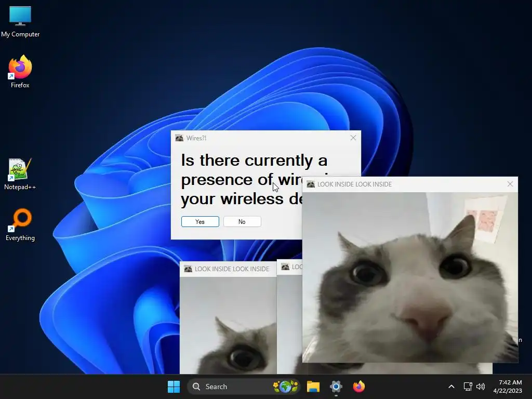The height and width of the screenshot is (399, 532).
Task: Open the My Computer desktop icon
Action: [20, 22]
